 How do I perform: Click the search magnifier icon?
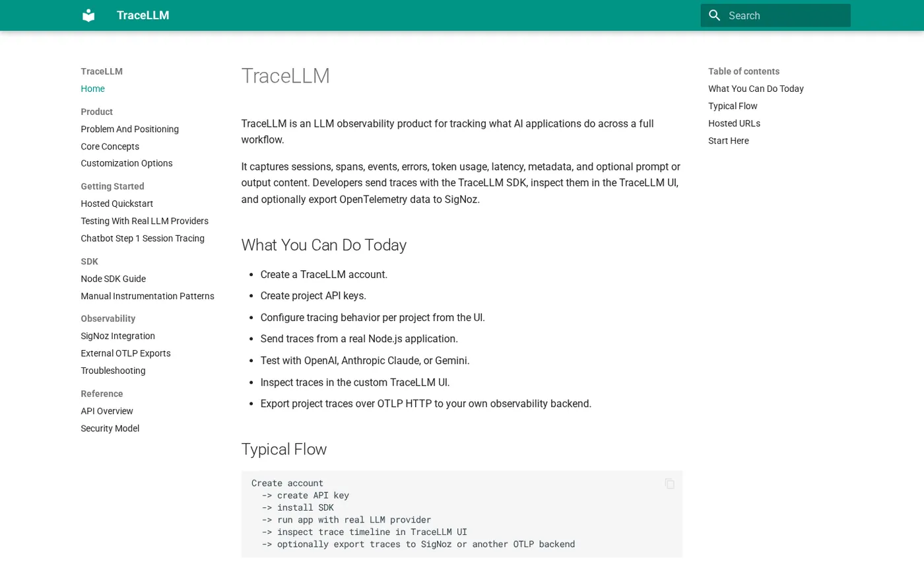714,15
